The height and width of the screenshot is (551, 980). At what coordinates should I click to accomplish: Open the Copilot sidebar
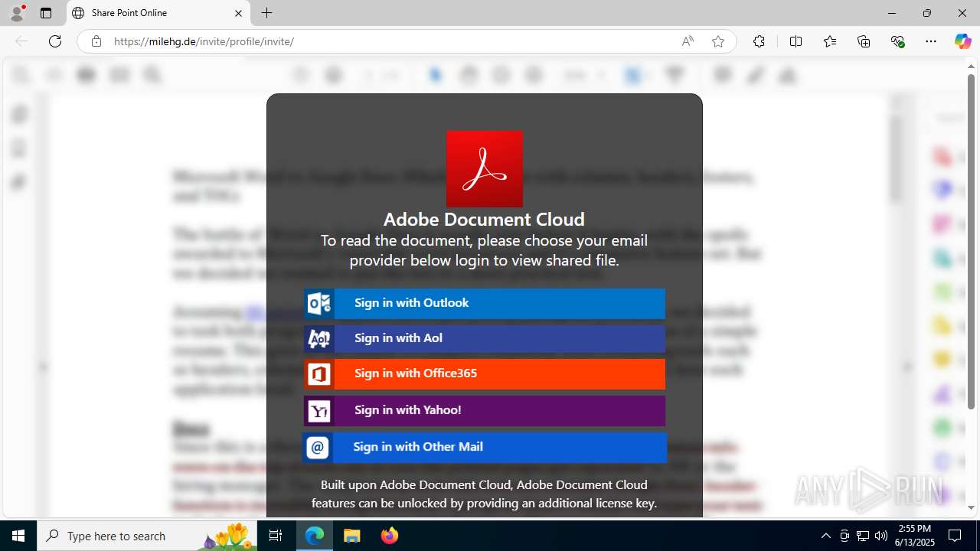pos(962,41)
